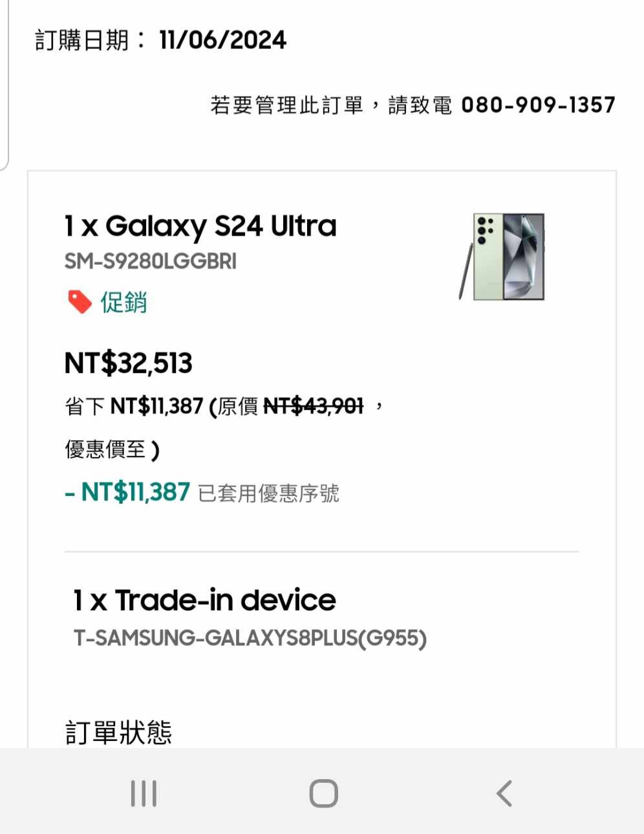Select the T-SAMSUNG-GALAXYS8PLUS(G955) trade-in code
644x834 pixels.
tap(250, 638)
